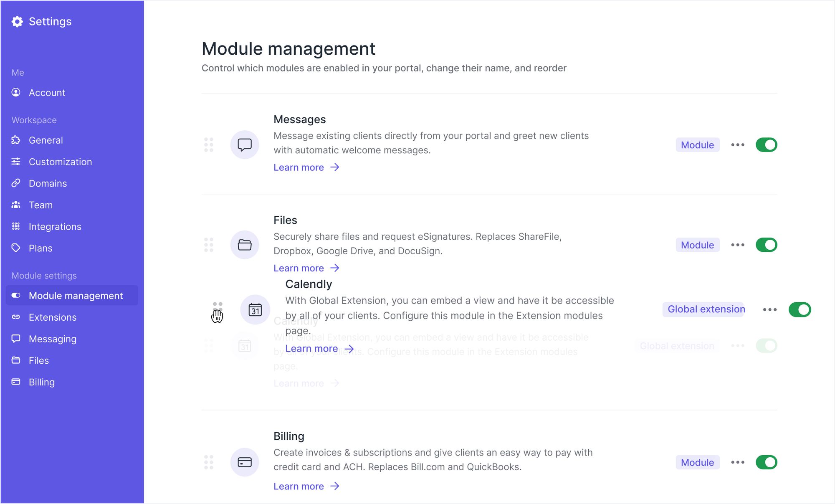Image resolution: width=835 pixels, height=504 pixels.
Task: Grab the Messages row drag handle
Action: pyautogui.click(x=209, y=144)
